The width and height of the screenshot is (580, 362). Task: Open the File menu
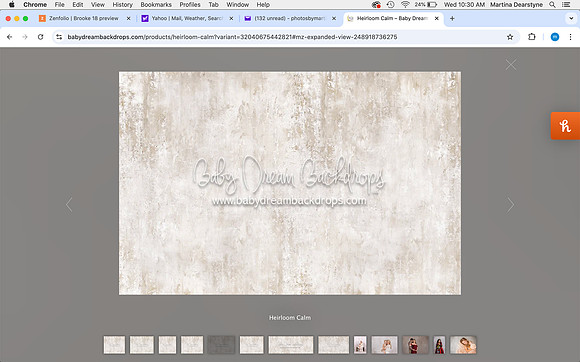click(x=59, y=4)
